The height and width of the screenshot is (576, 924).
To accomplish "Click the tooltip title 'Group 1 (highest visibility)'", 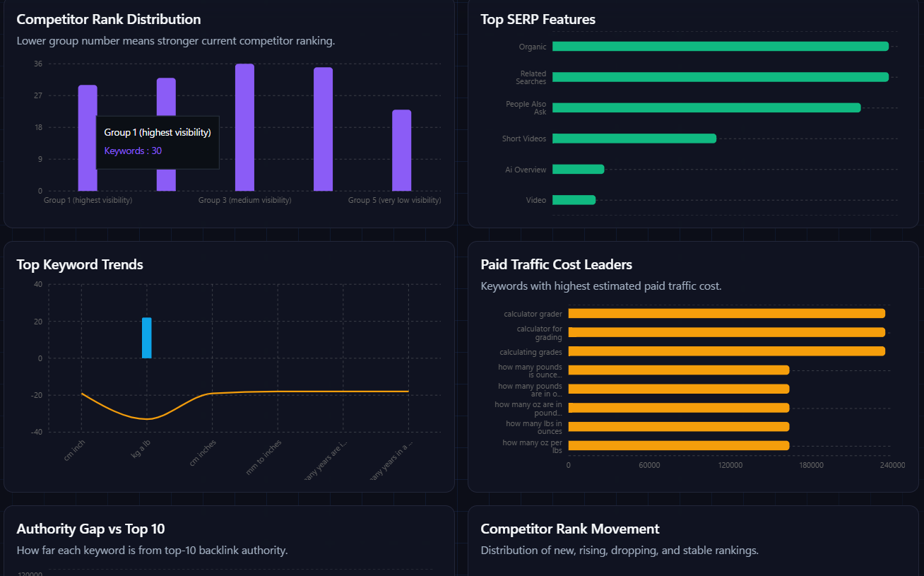I will tap(158, 132).
